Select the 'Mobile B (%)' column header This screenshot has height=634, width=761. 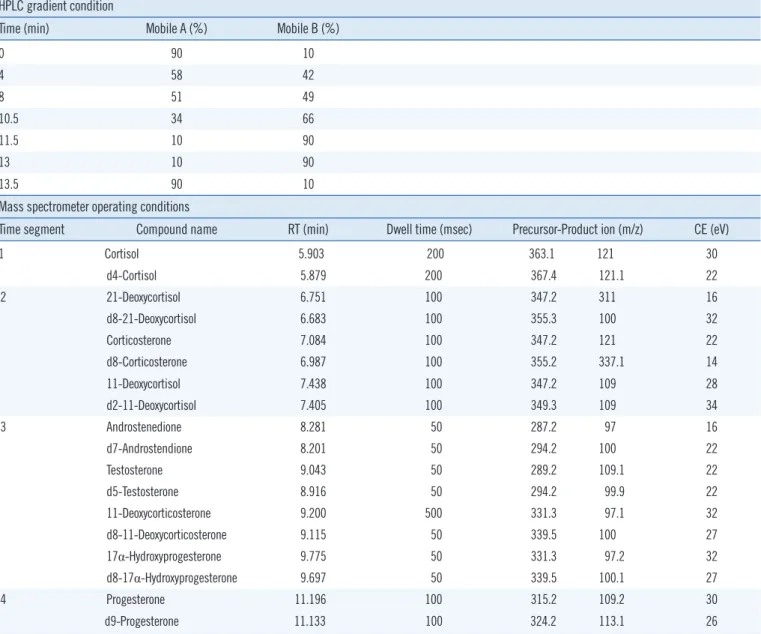point(308,29)
